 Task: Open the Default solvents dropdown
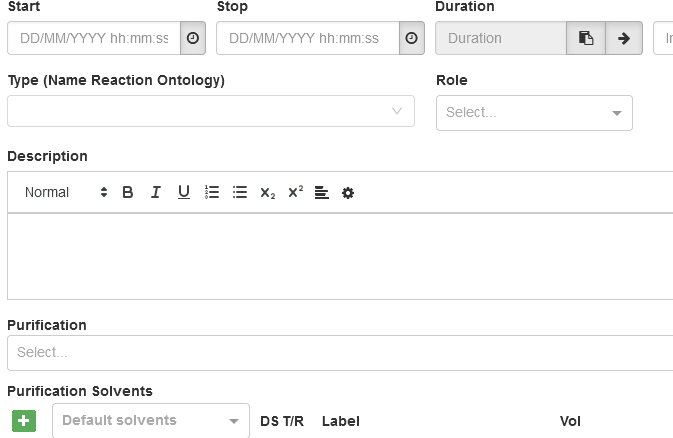pos(150,421)
